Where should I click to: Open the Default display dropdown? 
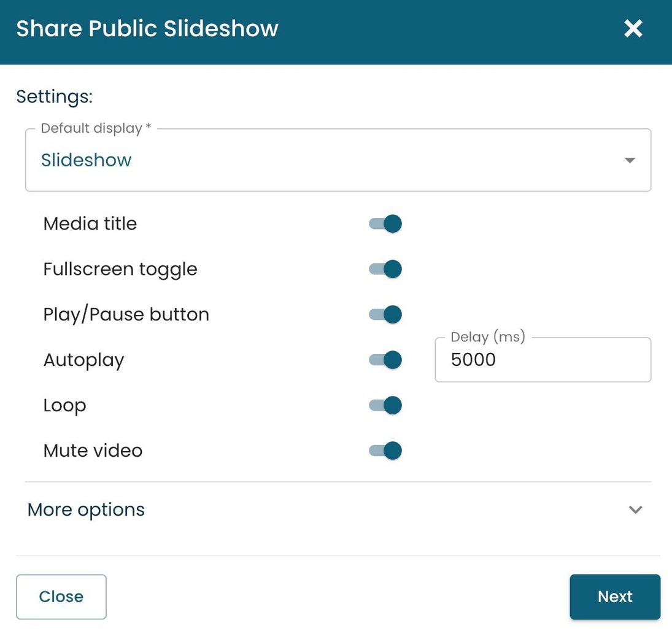338,160
